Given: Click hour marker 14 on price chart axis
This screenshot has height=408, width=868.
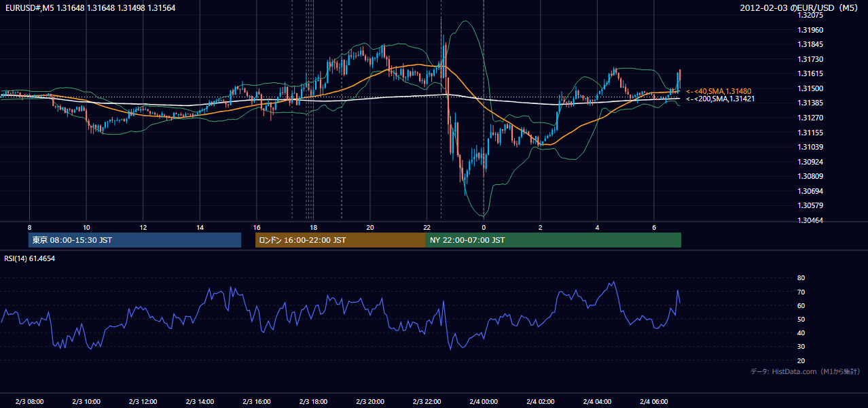Looking at the screenshot, I should (200, 227).
